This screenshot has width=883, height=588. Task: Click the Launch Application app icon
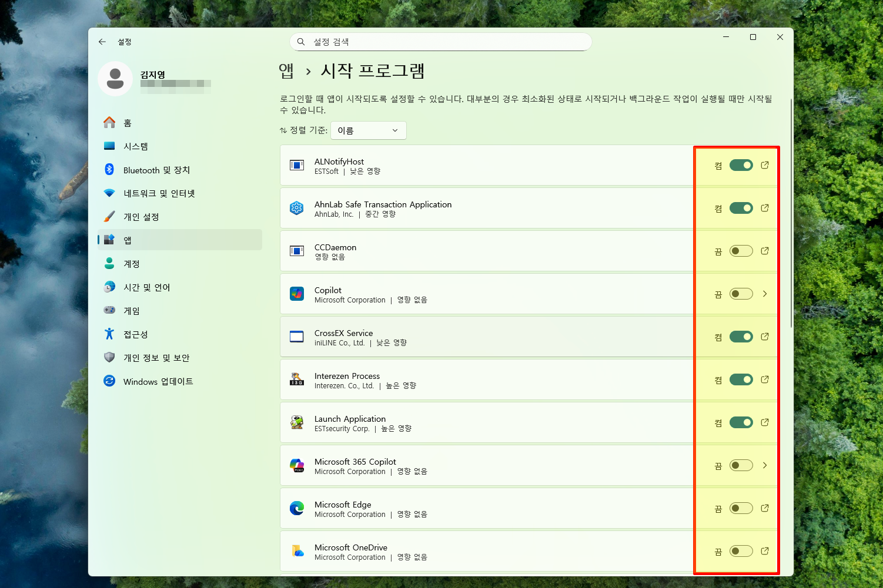(297, 422)
